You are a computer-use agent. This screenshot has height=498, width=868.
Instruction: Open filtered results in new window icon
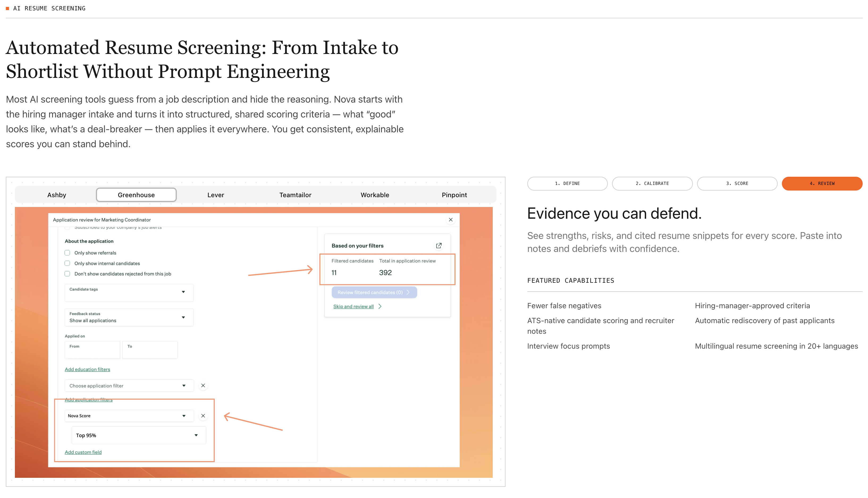pyautogui.click(x=439, y=246)
